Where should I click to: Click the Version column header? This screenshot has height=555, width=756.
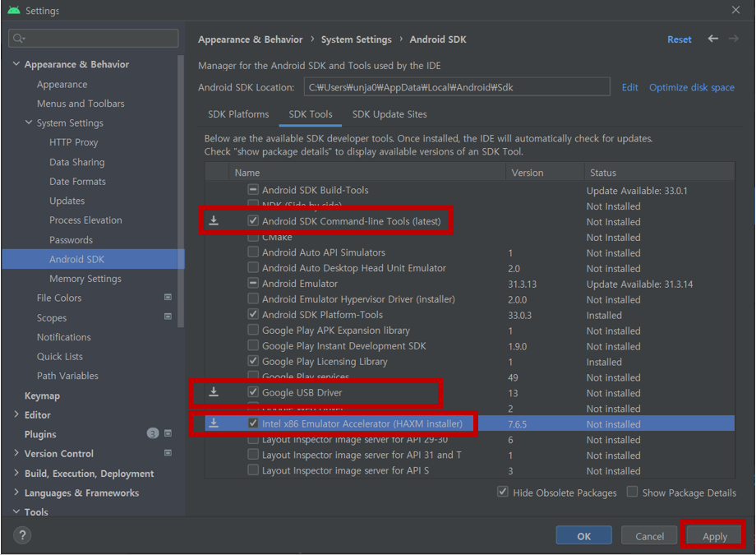tap(545, 173)
